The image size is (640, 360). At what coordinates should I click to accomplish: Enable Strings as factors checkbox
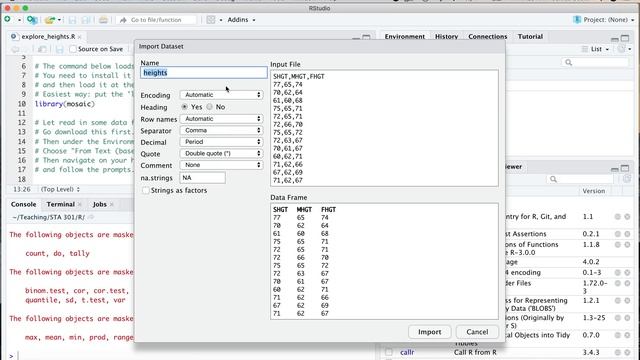146,190
